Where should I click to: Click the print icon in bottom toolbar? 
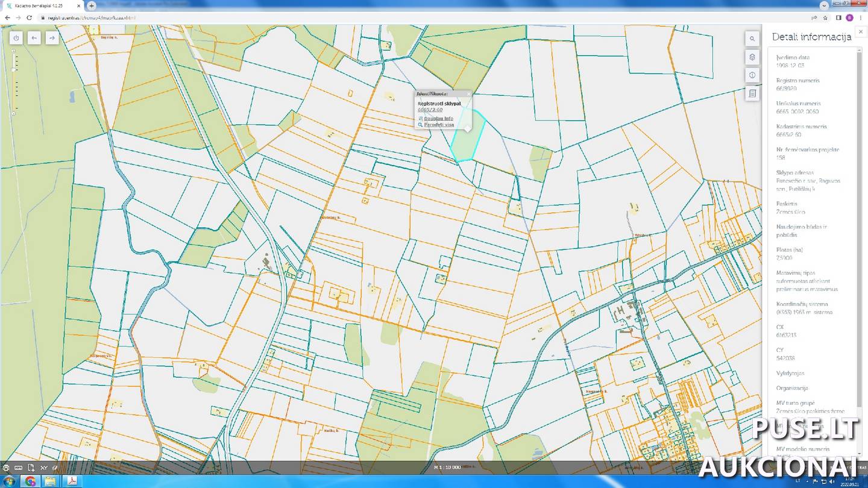point(6,468)
